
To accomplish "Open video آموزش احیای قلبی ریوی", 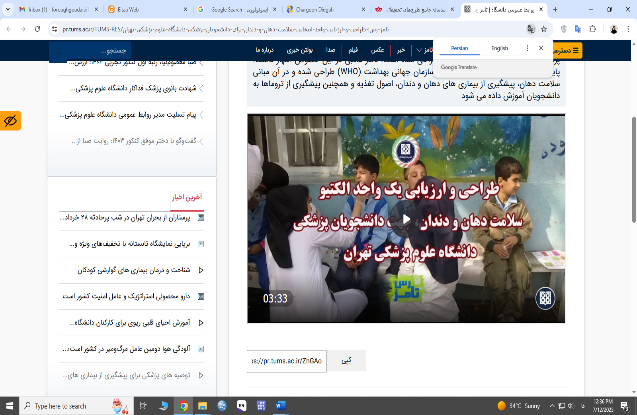I will click(x=130, y=323).
